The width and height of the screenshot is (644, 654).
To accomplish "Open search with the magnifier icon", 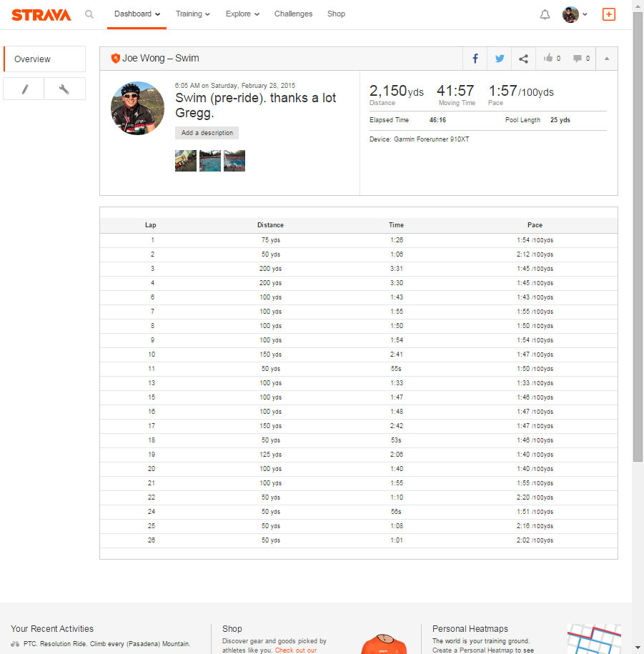I will coord(89,14).
